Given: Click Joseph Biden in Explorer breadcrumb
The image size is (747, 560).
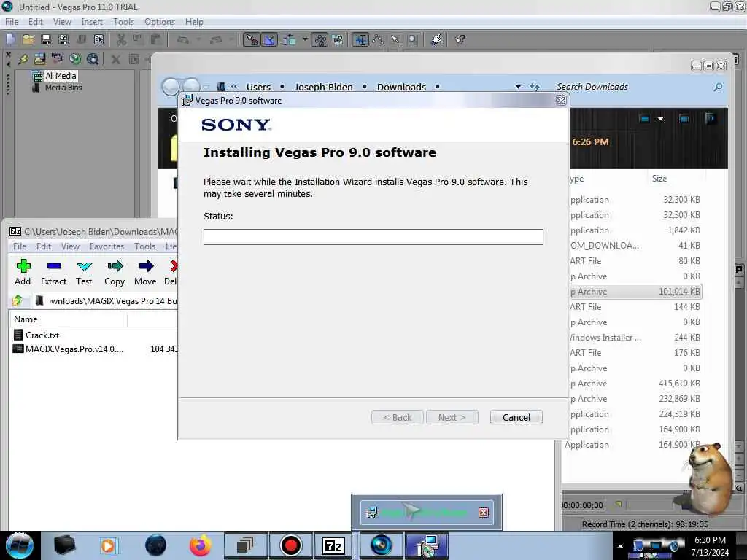Looking at the screenshot, I should [x=323, y=87].
